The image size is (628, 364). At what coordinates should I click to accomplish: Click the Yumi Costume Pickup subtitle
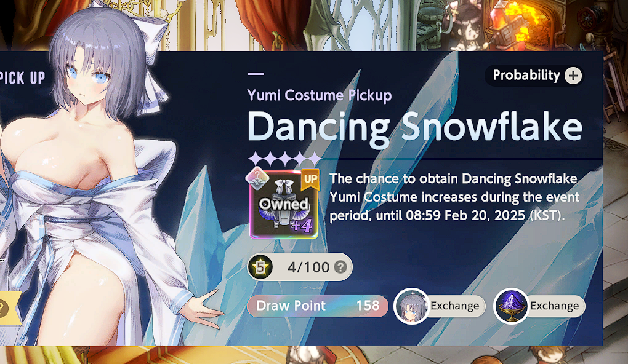coord(319,95)
